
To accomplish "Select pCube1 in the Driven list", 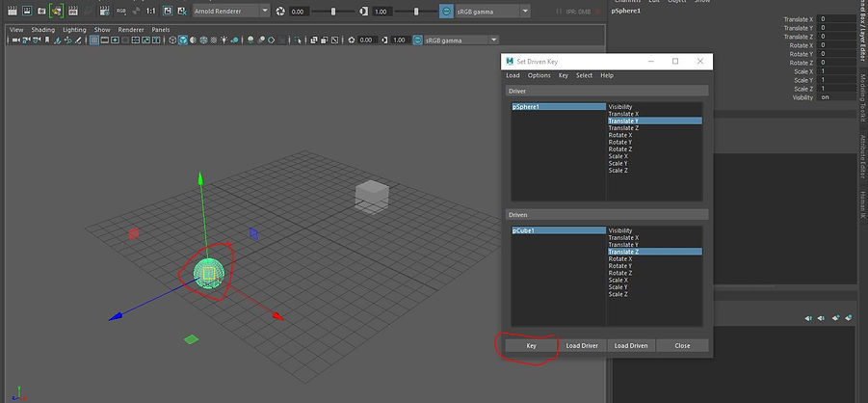I will [x=558, y=230].
